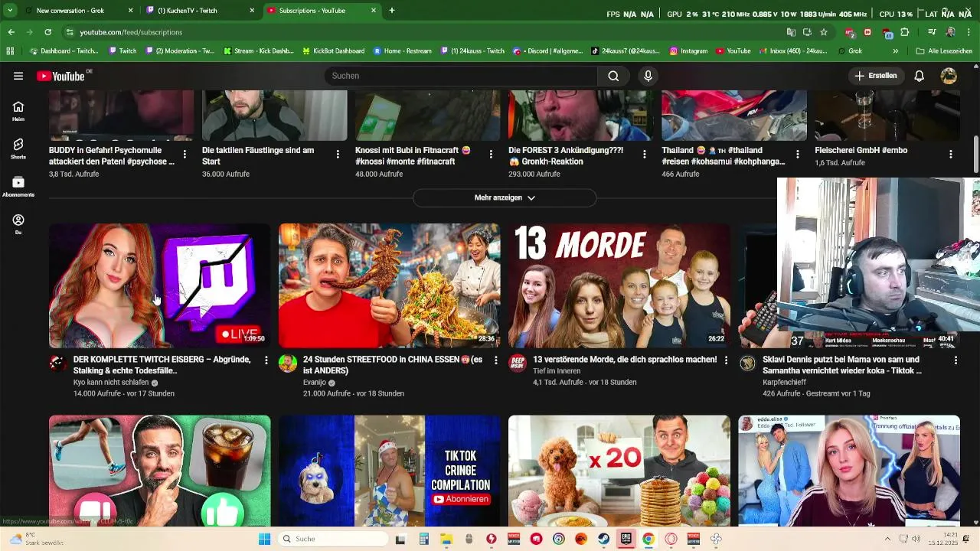Open options menu for 13 verstörende Morde video

[726, 360]
